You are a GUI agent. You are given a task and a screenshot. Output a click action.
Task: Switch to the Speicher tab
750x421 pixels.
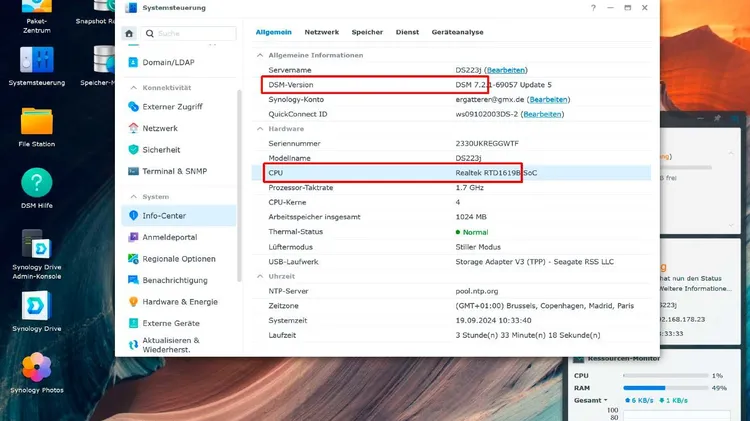tap(367, 32)
